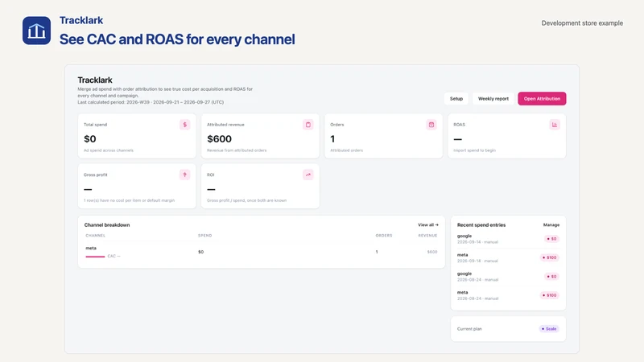Image resolution: width=644 pixels, height=362 pixels.
Task: Click the chart icon on ROAS card
Action: [555, 125]
